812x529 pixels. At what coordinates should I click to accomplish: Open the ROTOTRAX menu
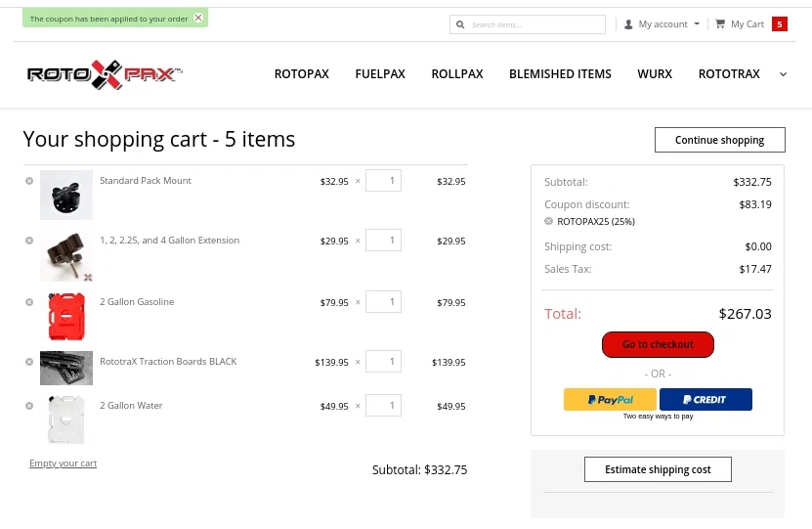(729, 74)
